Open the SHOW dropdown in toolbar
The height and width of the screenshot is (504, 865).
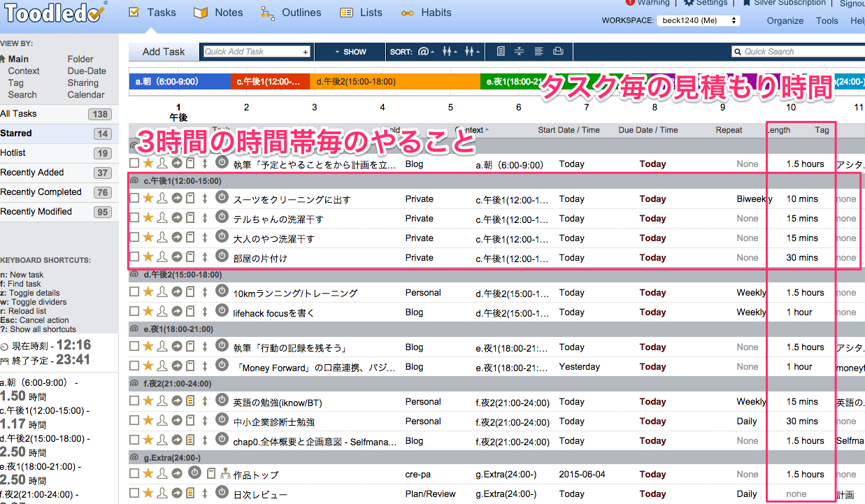pos(350,52)
